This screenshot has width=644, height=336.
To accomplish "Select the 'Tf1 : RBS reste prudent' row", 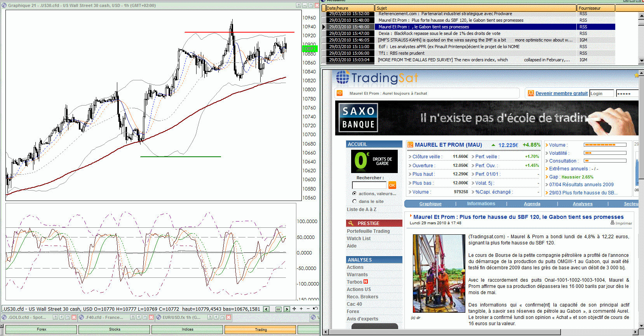I will 469,53.
